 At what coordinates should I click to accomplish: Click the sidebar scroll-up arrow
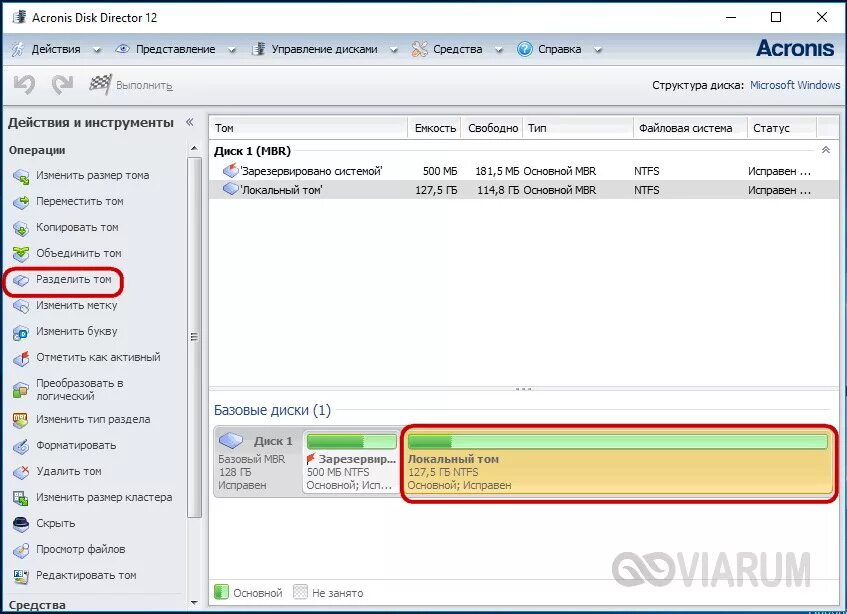[194, 149]
